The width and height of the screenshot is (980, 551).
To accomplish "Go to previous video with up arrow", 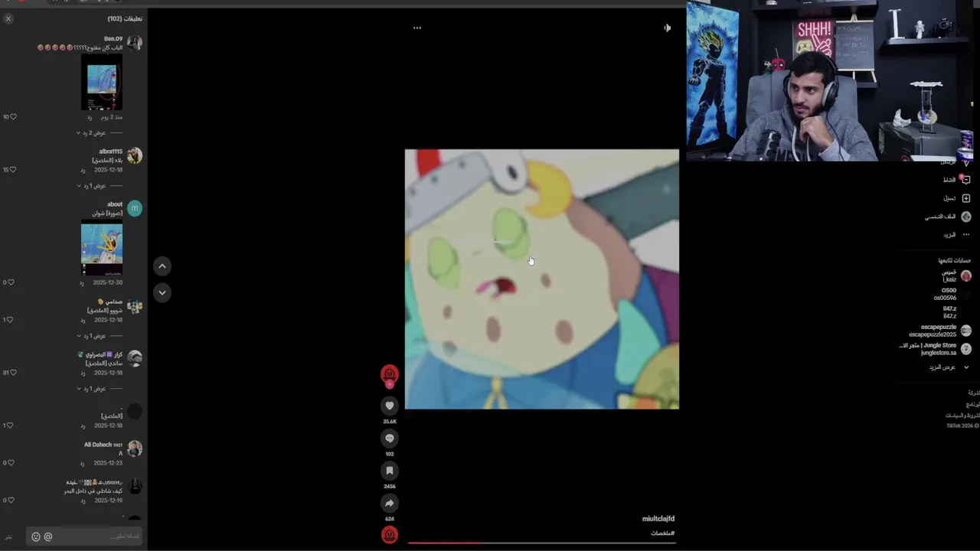I will [x=162, y=266].
